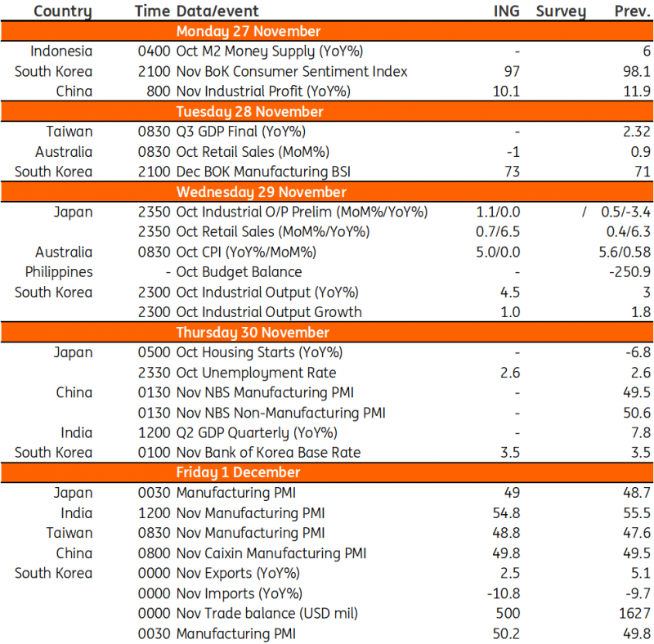Click Nov Bank of Korea Base Rate
The image size is (654, 644).
pyautogui.click(x=268, y=453)
